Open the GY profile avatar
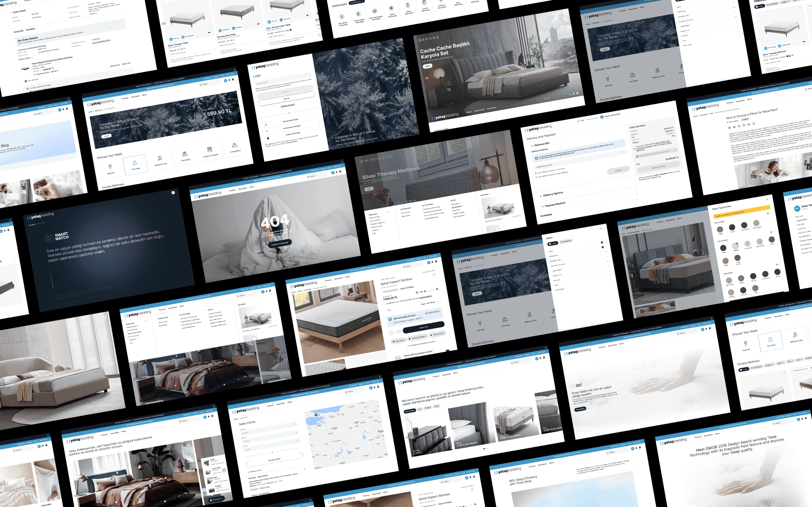This screenshot has height=507, width=812. (x=797, y=208)
